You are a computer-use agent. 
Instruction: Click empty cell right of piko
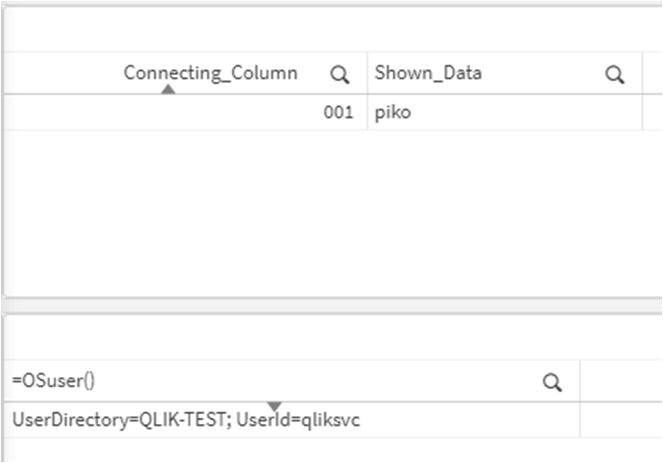[x=652, y=112]
